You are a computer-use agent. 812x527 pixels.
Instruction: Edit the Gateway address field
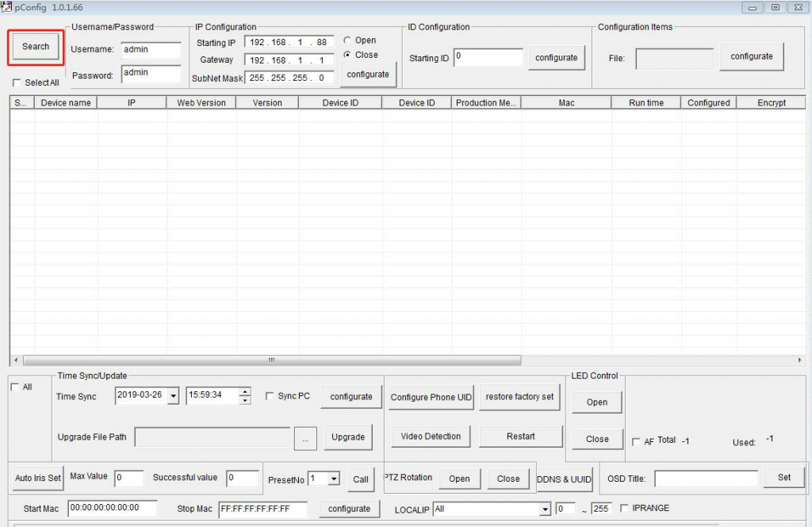[289, 60]
